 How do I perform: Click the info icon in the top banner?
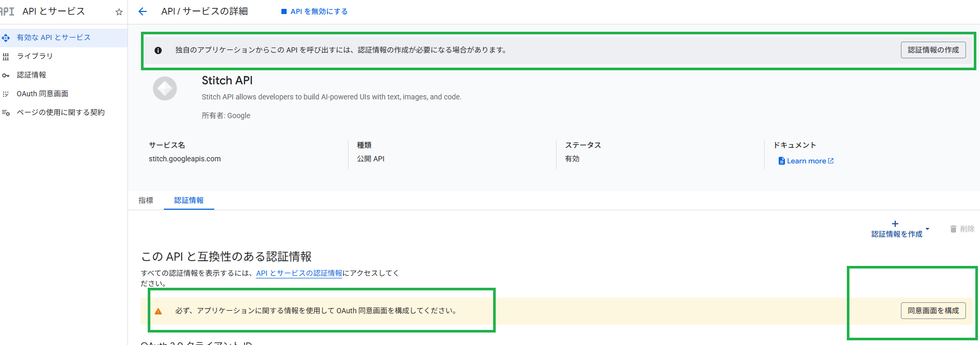[x=158, y=50]
